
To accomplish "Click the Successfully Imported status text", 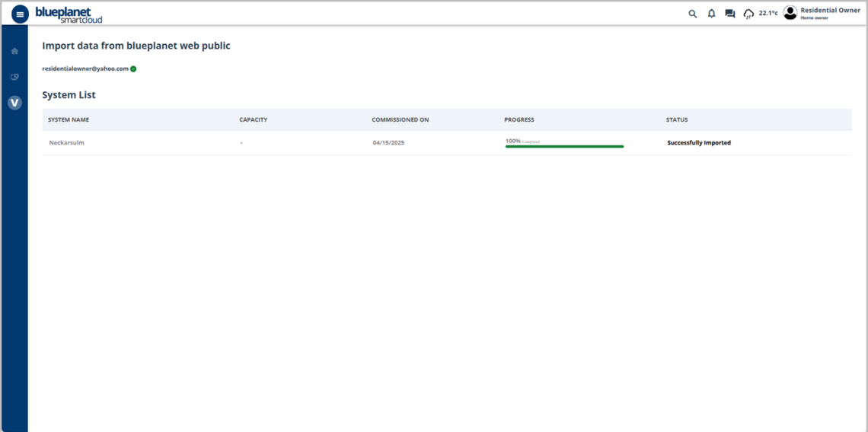I will point(698,143).
